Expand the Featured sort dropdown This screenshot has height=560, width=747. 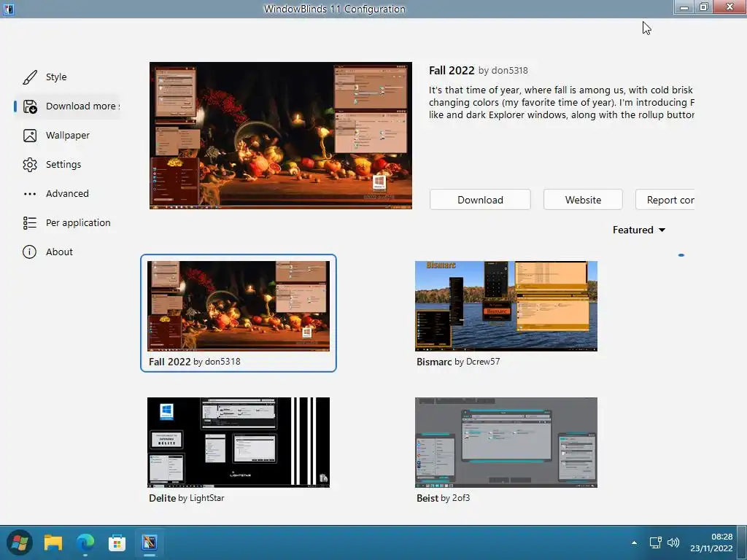(639, 230)
